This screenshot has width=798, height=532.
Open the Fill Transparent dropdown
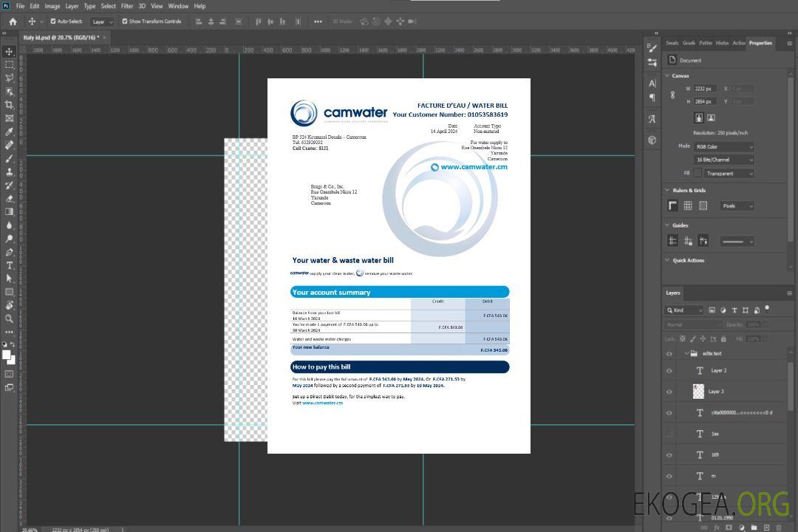(729, 174)
